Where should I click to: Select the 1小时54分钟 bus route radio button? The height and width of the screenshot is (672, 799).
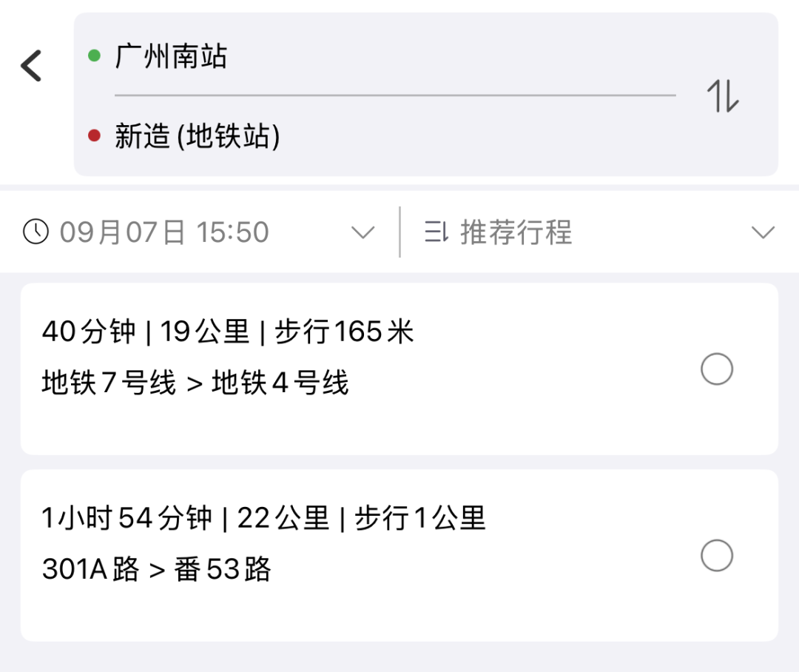(x=716, y=555)
